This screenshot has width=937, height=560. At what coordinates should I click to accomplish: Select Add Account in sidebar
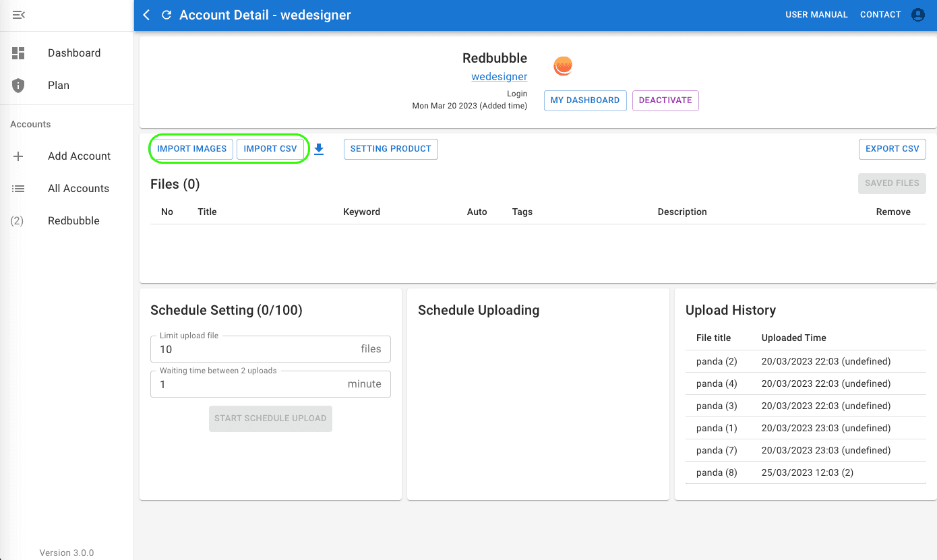coord(67,156)
